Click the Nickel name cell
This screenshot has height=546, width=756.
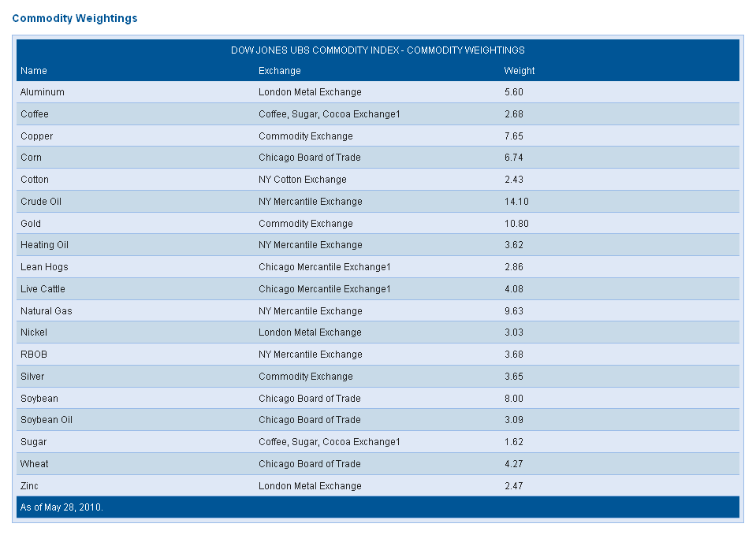(x=34, y=332)
